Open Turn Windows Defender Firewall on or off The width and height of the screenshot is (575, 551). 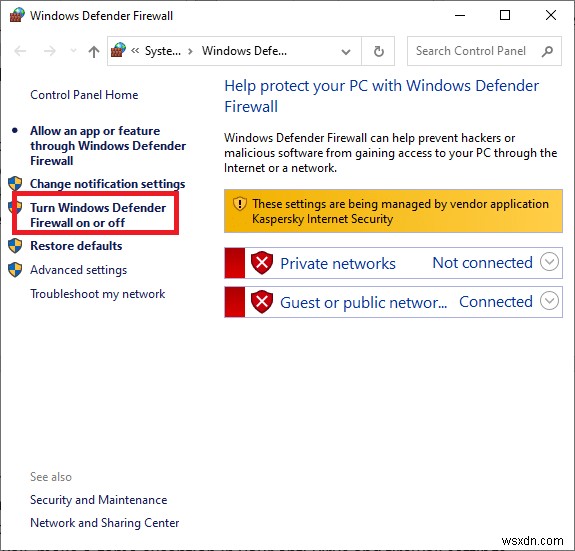pyautogui.click(x=98, y=215)
